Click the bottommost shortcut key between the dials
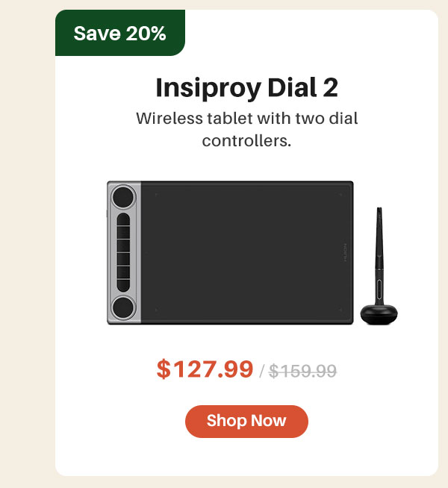This screenshot has width=448, height=488. pyautogui.click(x=124, y=285)
